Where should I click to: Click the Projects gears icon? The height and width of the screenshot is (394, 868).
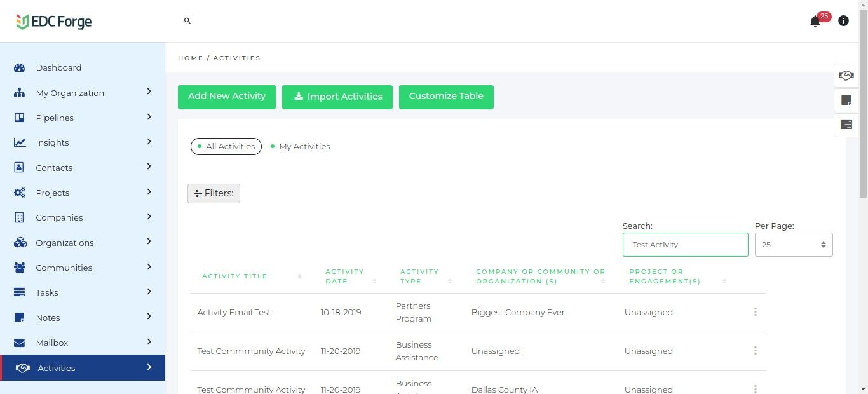click(x=20, y=193)
